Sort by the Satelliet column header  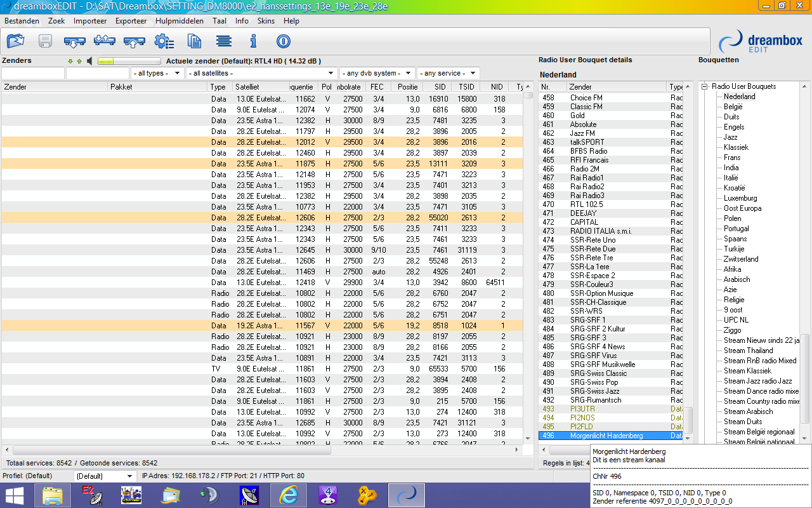[x=260, y=87]
